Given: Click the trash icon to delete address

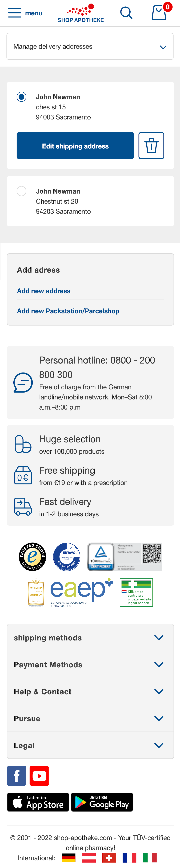Looking at the screenshot, I should pyautogui.click(x=151, y=146).
